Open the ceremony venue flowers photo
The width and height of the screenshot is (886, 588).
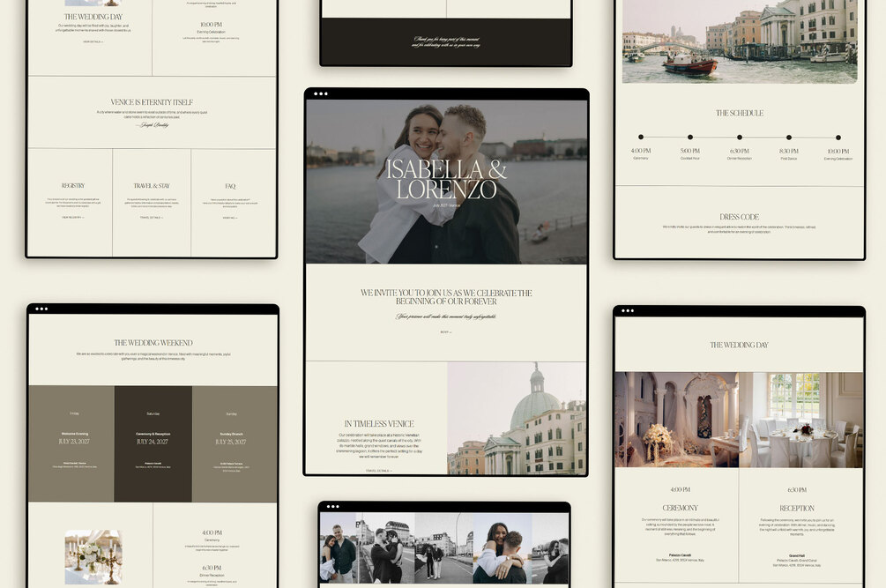[x=676, y=420]
